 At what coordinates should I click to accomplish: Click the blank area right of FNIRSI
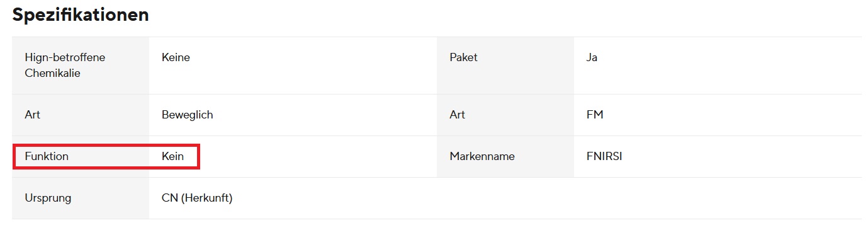742,156
